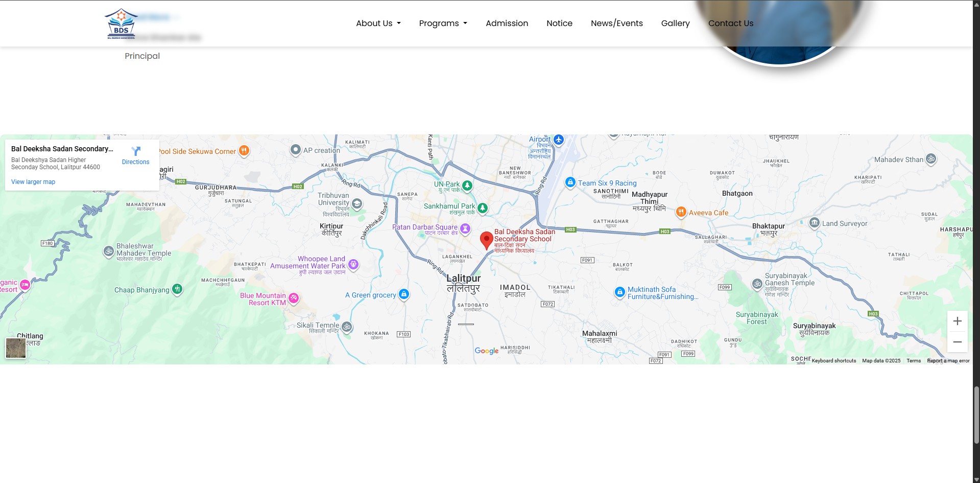Click the BDS school logo

click(121, 24)
